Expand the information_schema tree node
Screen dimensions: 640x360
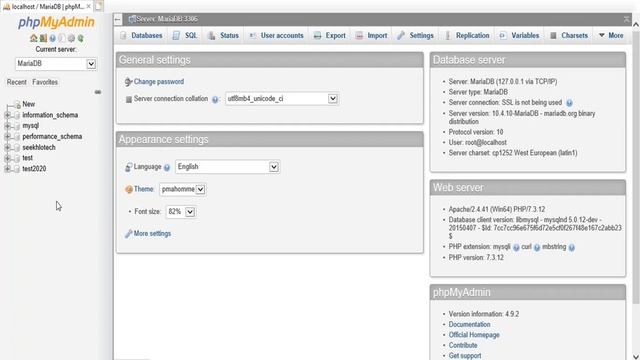tap(7, 115)
